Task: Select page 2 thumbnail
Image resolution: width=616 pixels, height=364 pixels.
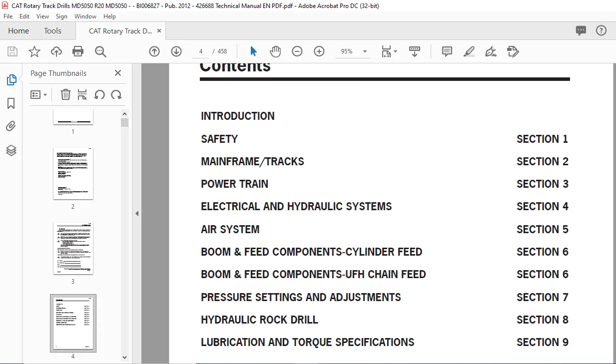Action: (x=73, y=173)
